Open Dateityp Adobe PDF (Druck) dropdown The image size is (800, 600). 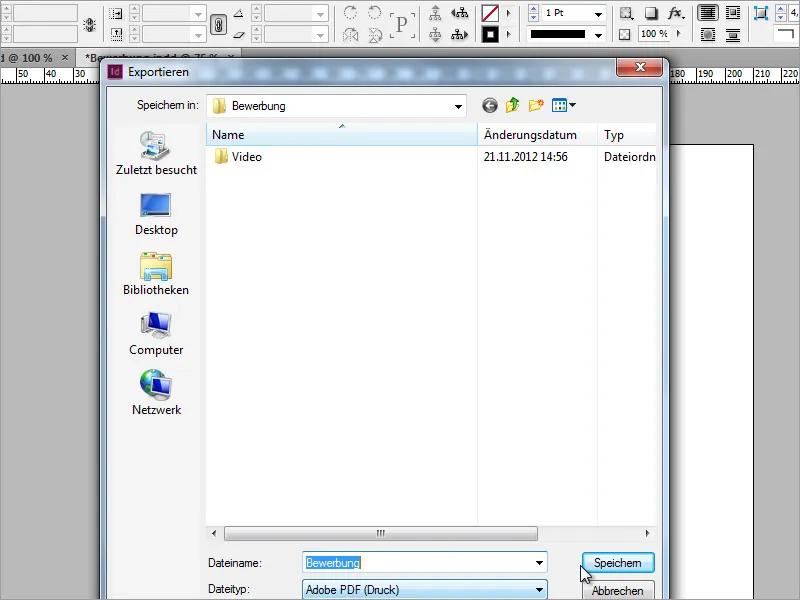coord(424,590)
